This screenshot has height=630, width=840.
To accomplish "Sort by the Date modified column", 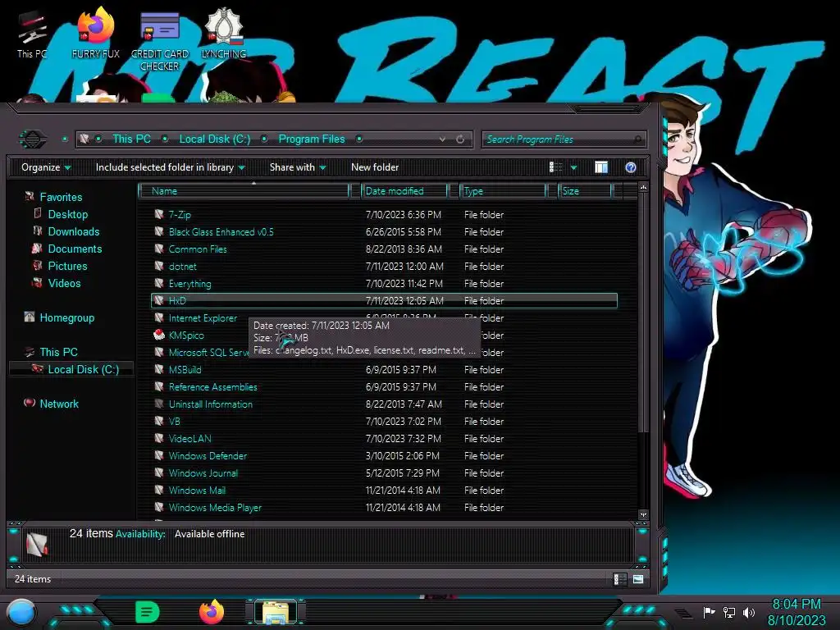I will (404, 191).
